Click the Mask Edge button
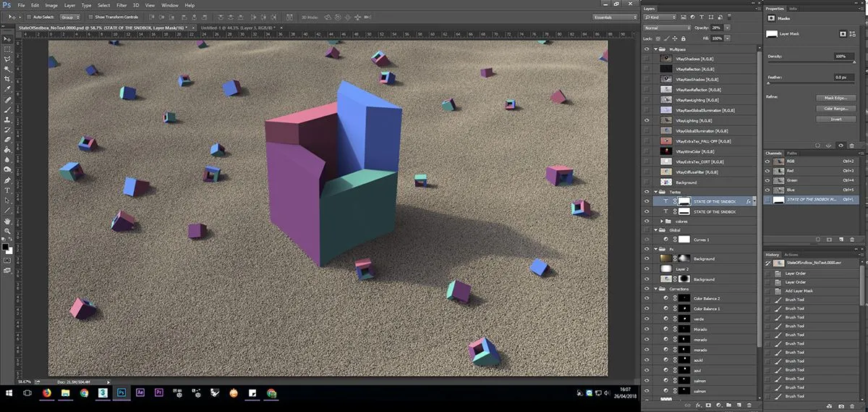868x412 pixels. 836,98
